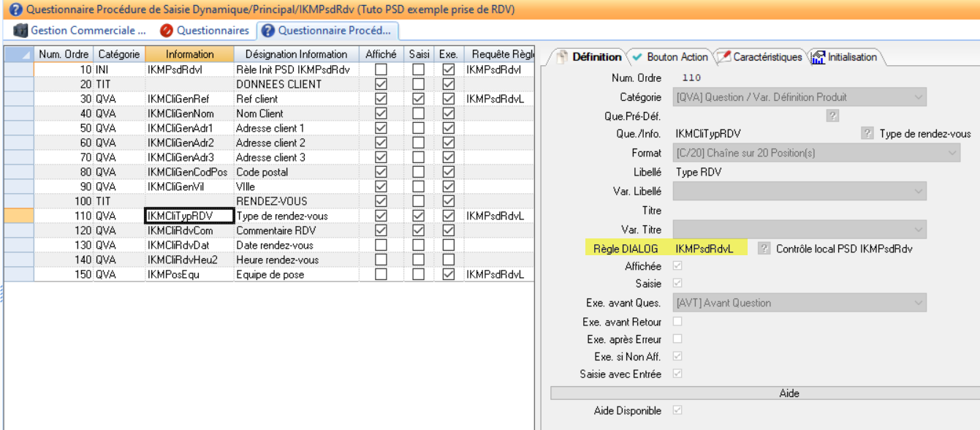Click the help icon next to Règle DIALOG
Image resolution: width=980 pixels, height=430 pixels.
[x=764, y=249]
